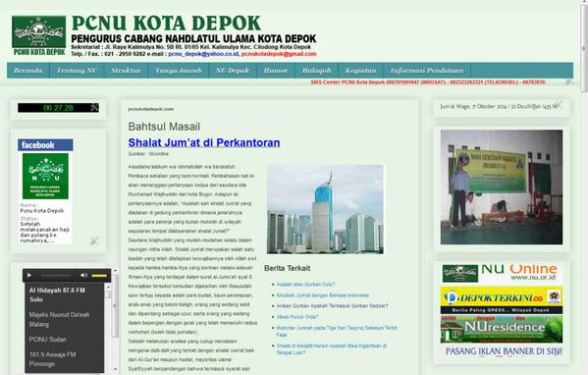Image resolution: width=588 pixels, height=375 pixels.
Task: Click the PCNU Kota Depok logo
Action: (x=38, y=35)
